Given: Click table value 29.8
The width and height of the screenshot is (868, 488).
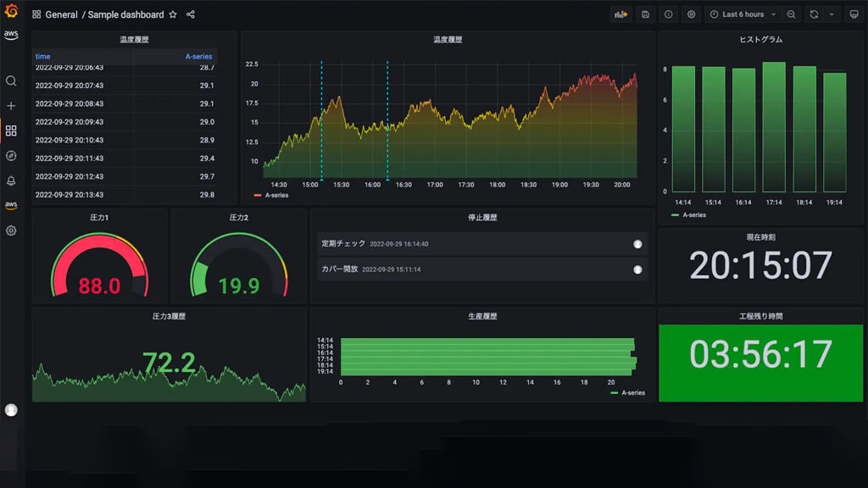Looking at the screenshot, I should (x=207, y=195).
